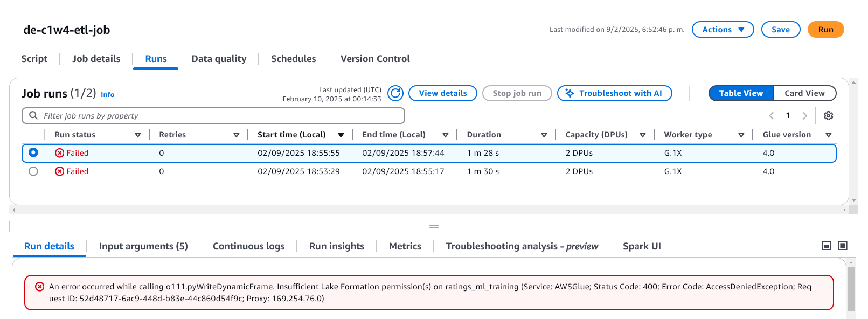The height and width of the screenshot is (319, 868).
Task: Open table preferences gear icon
Action: tap(829, 116)
